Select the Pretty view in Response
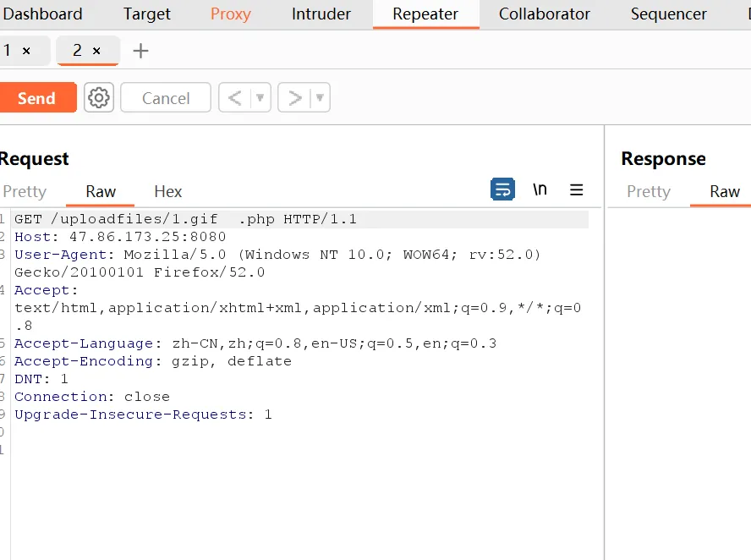Screen dimensions: 751x560 coord(649,191)
